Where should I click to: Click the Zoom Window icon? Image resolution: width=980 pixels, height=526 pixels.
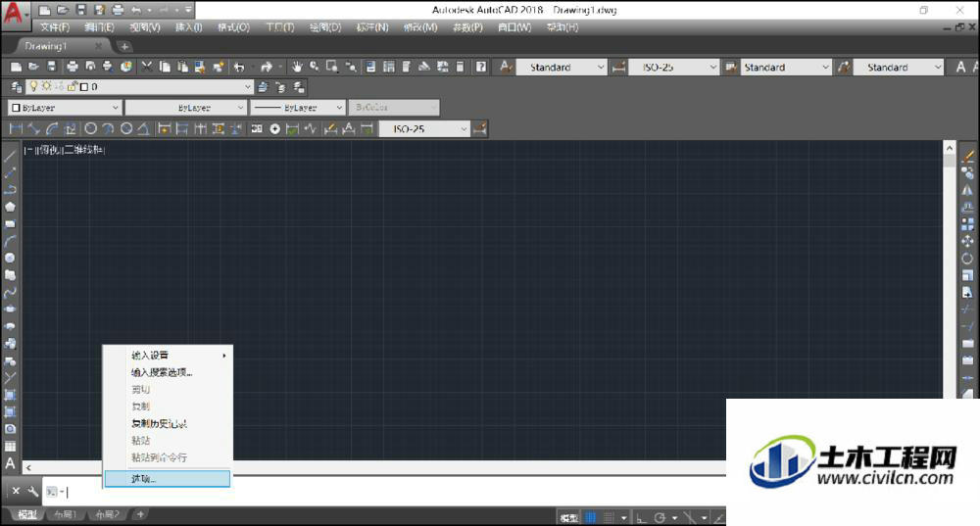tap(332, 67)
